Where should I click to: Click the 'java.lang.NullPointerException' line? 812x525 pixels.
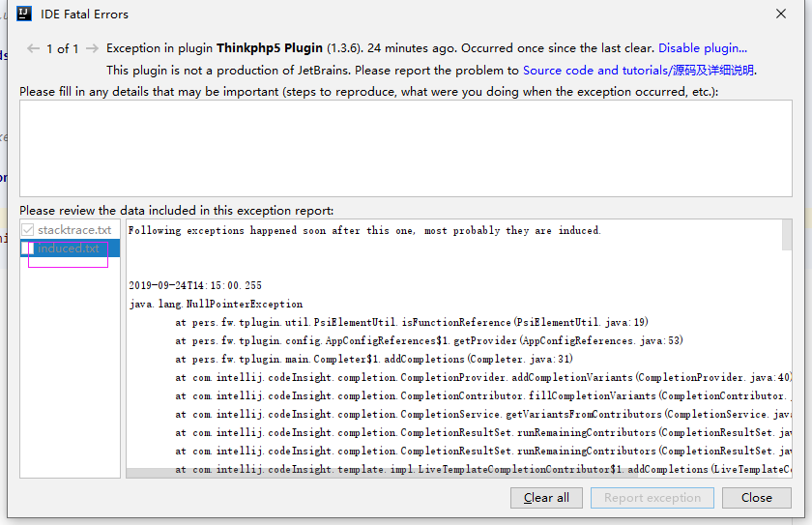[216, 304]
